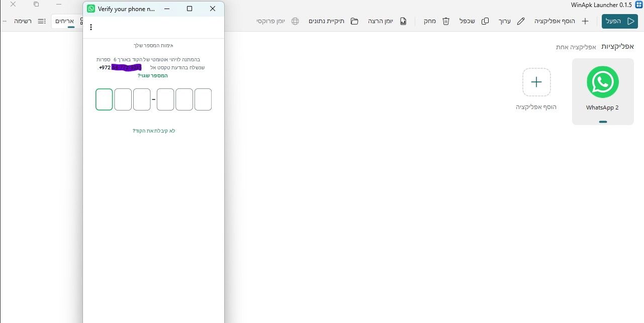644x323 pixels.
Task: Click the המספר שגוי? link
Action: point(153,75)
